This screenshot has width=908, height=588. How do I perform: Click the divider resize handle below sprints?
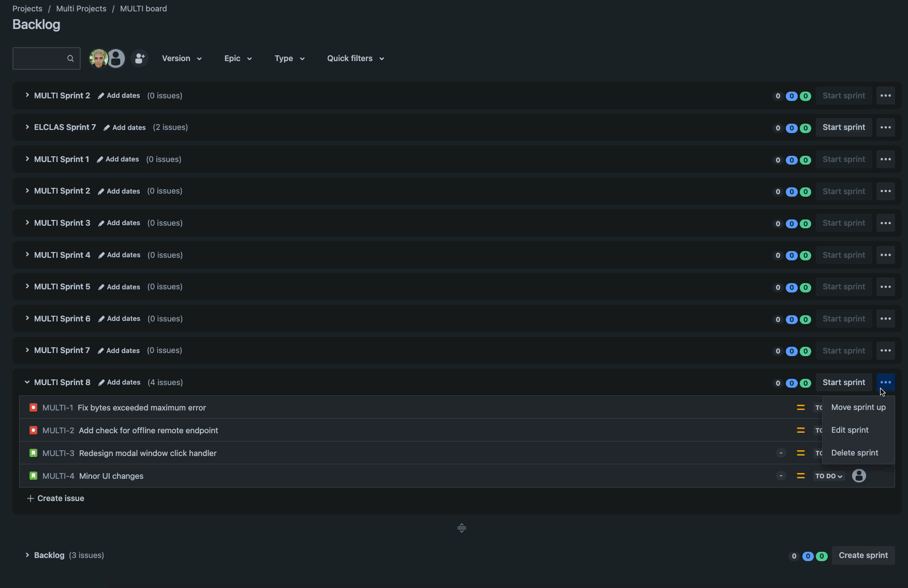coord(462,528)
